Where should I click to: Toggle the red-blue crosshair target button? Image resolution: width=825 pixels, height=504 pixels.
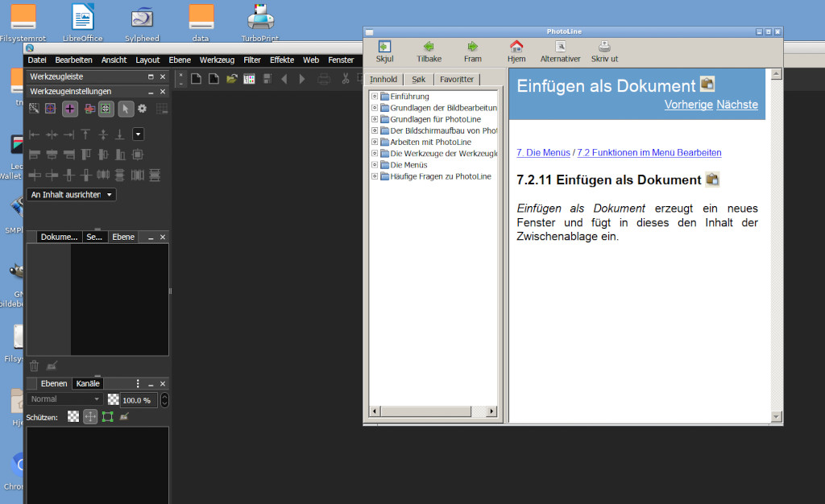tap(50, 109)
